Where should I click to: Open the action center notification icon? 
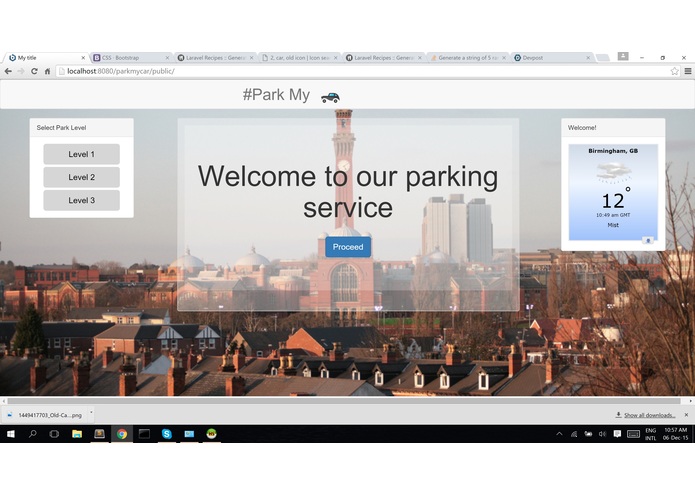click(617, 434)
